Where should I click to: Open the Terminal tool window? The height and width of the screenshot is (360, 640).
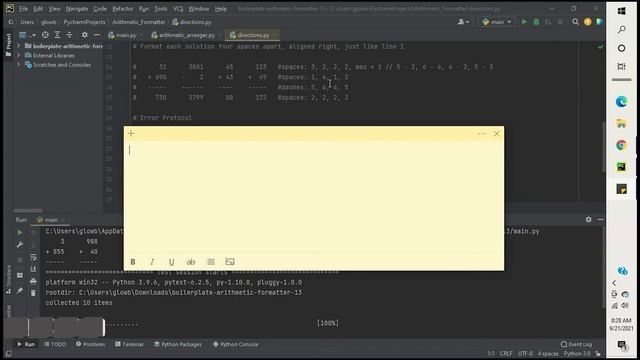(x=129, y=344)
